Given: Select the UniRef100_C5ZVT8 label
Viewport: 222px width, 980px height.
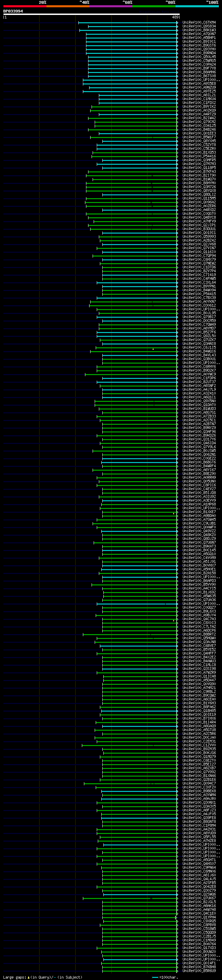Looking at the screenshot, I should pyautogui.click(x=199, y=145).
